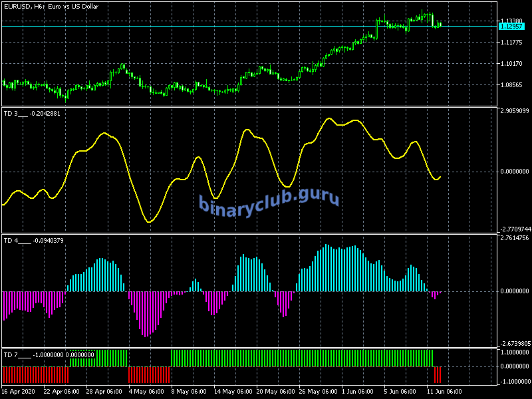Click the 1.10170 price axis label

point(511,64)
